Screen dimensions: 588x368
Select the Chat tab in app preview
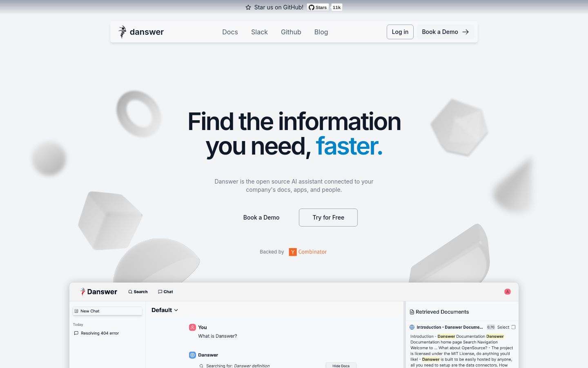click(165, 292)
